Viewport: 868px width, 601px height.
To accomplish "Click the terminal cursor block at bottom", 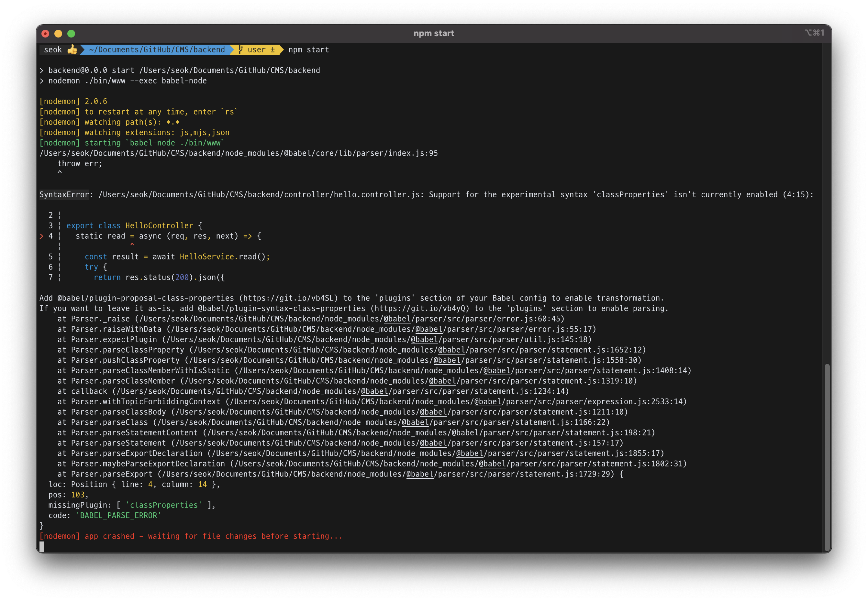I will pos(42,546).
